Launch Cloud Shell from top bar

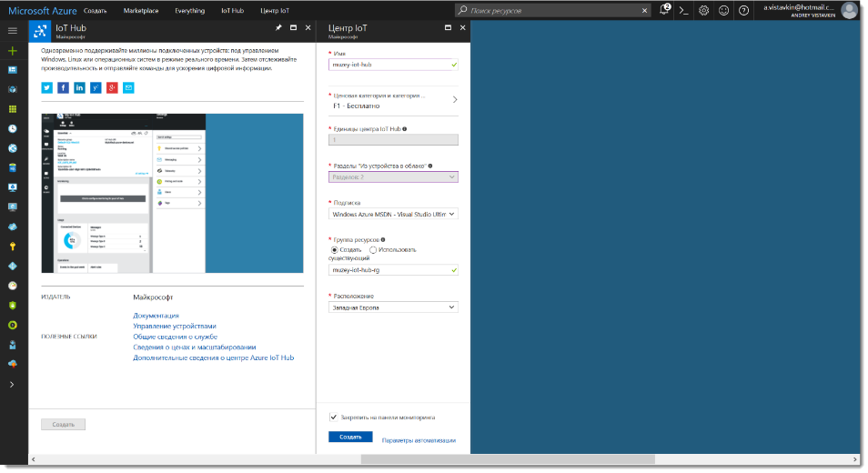683,11
